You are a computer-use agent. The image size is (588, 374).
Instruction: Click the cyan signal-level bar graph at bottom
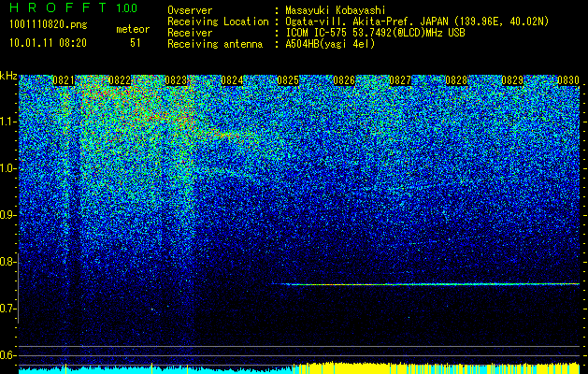(155, 370)
